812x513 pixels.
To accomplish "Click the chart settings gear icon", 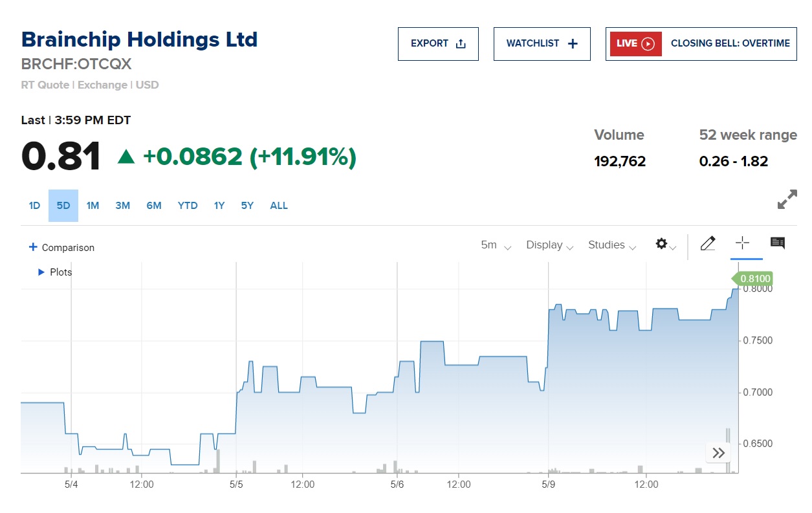I will pos(661,244).
